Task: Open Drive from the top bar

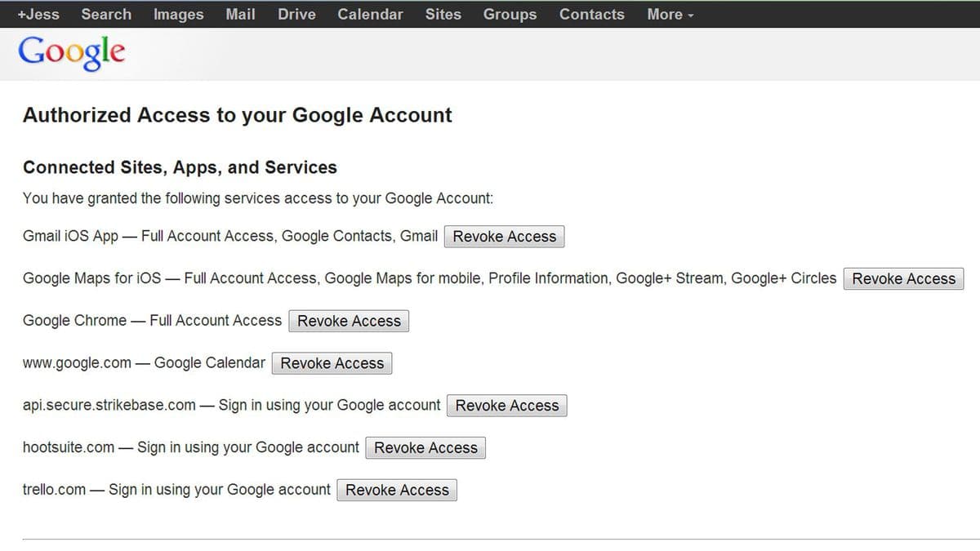Action: [x=296, y=14]
